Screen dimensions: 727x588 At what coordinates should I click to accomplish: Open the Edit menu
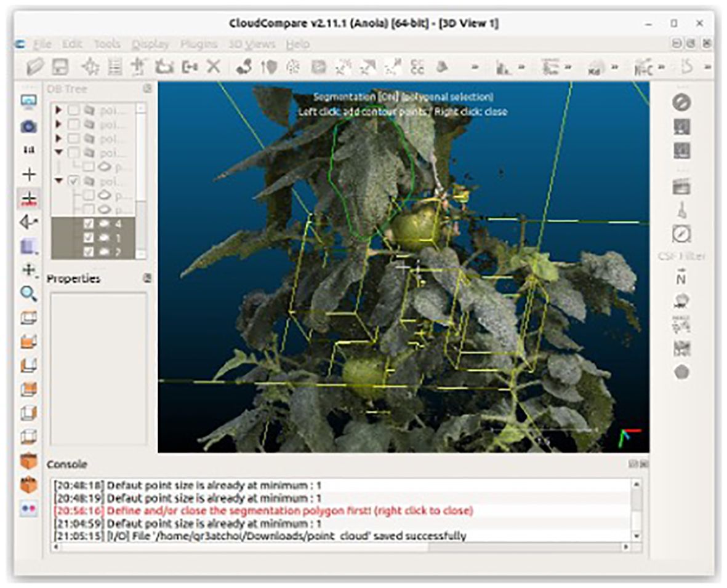72,44
